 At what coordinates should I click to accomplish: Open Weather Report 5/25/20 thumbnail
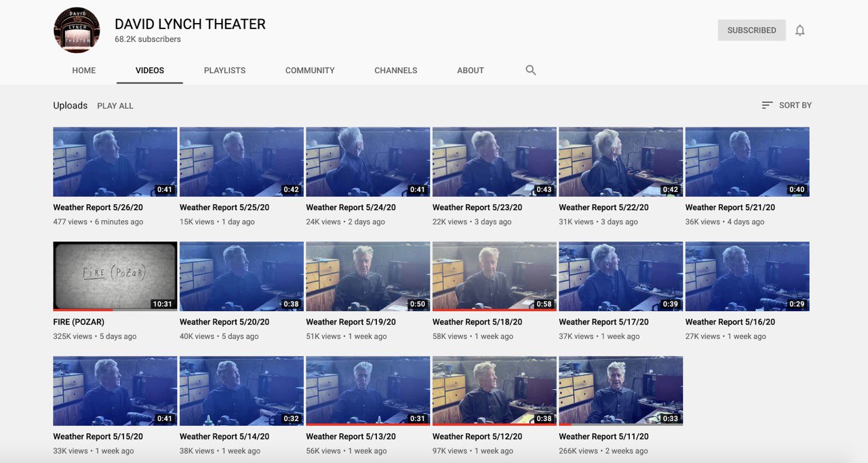click(241, 162)
